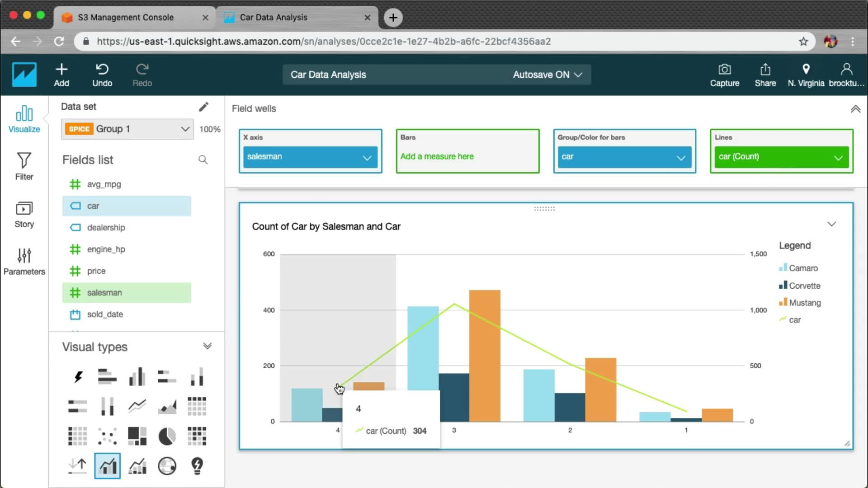Switch to the S3 Management Console tab

pos(126,18)
